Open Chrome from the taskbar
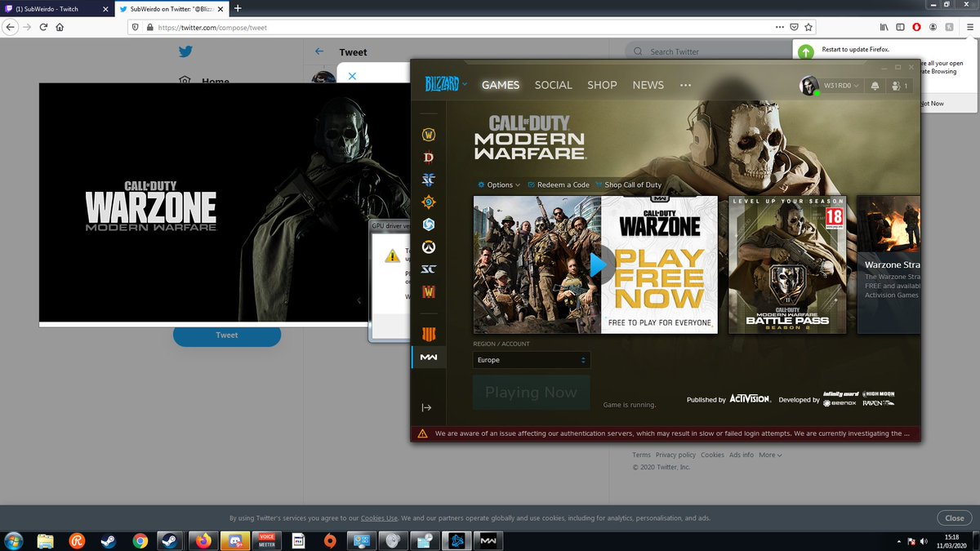 coord(140,540)
